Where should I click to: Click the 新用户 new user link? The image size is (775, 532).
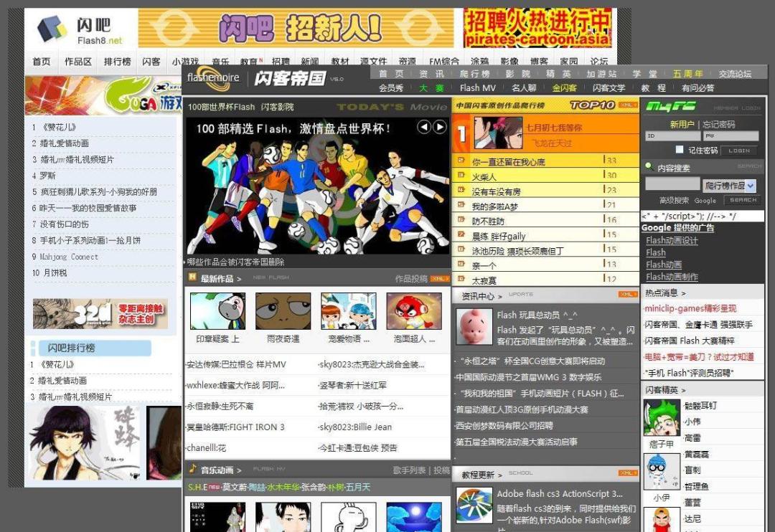[682, 124]
